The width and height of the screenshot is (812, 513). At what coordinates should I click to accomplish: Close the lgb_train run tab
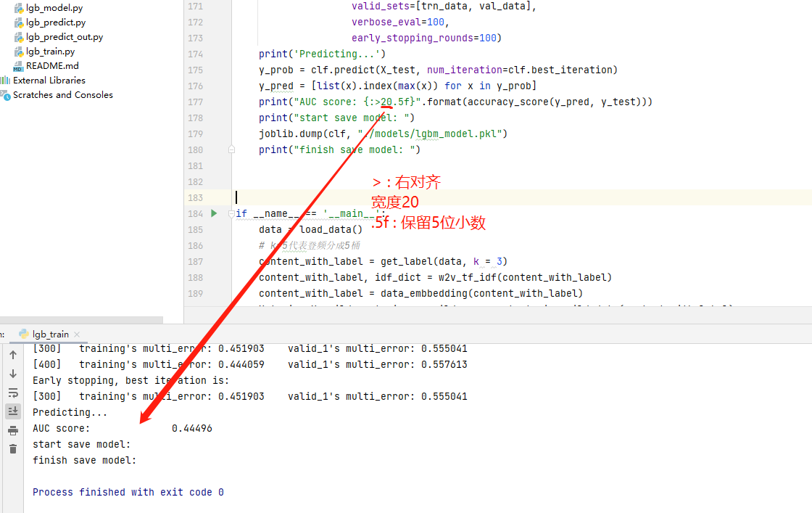tap(77, 335)
